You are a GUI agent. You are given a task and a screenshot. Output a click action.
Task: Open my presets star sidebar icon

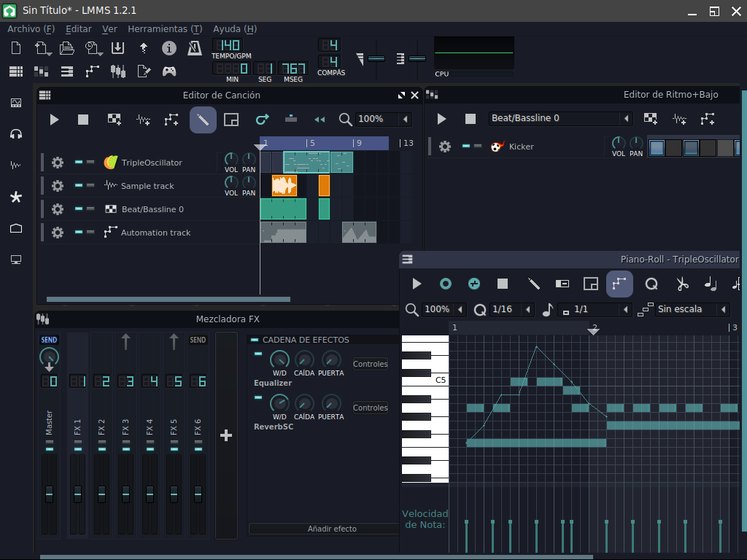16,197
